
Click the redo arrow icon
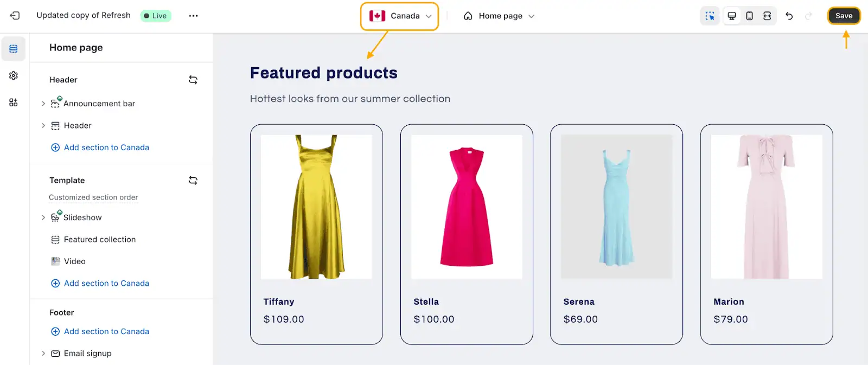(x=808, y=16)
